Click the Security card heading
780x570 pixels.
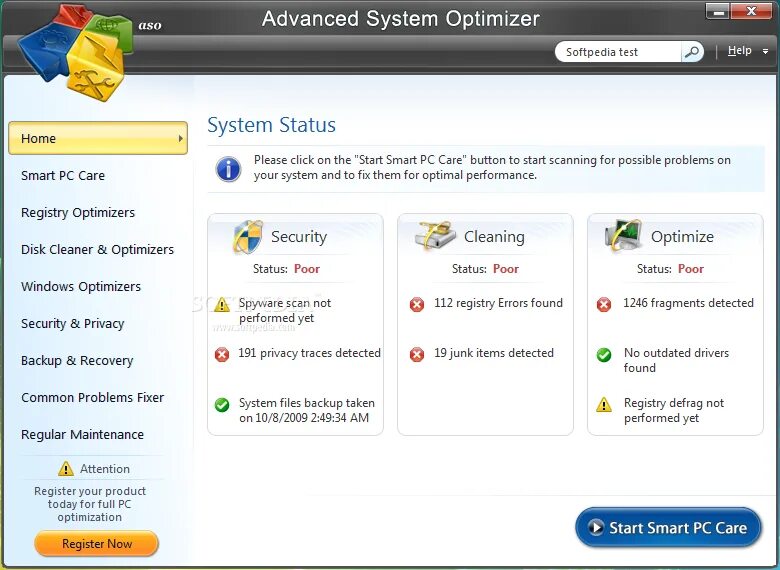299,237
